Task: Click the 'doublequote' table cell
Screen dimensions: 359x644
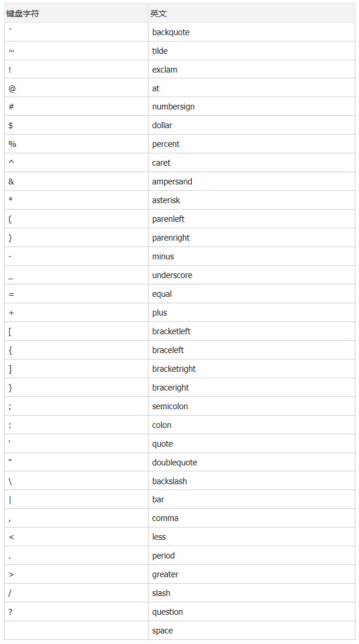Action: pyautogui.click(x=174, y=463)
